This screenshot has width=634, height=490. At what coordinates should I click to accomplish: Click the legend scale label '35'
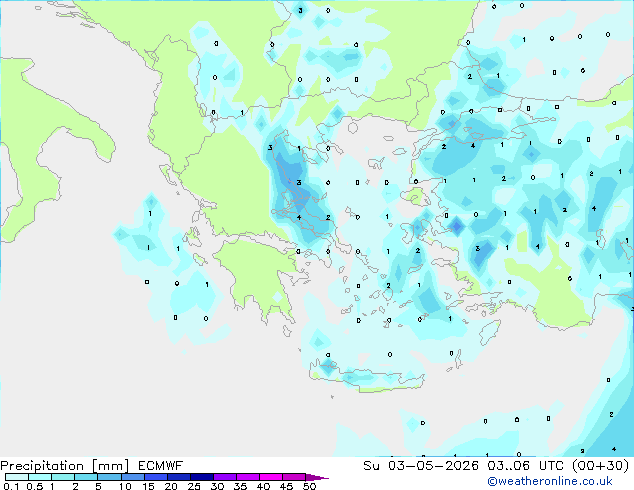[x=240, y=486]
